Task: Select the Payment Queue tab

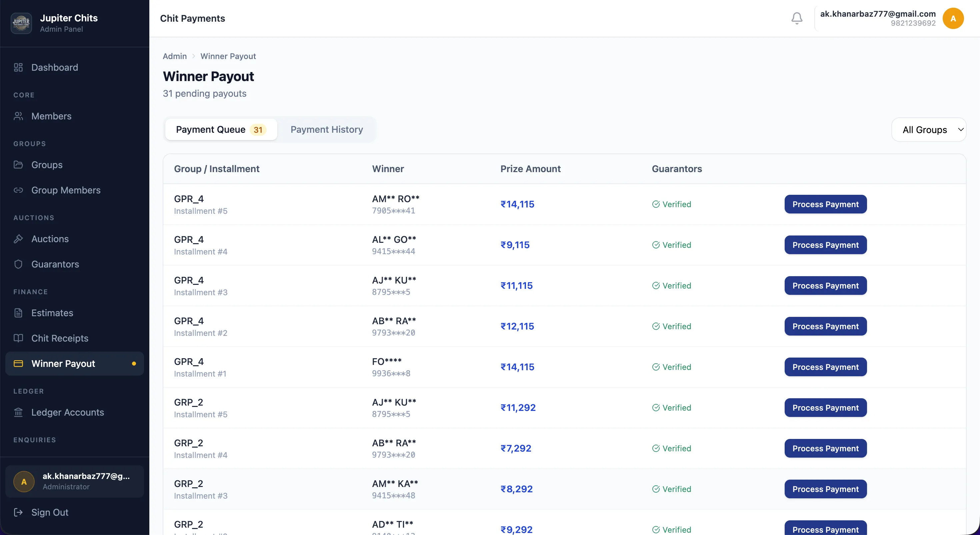Action: coord(221,129)
